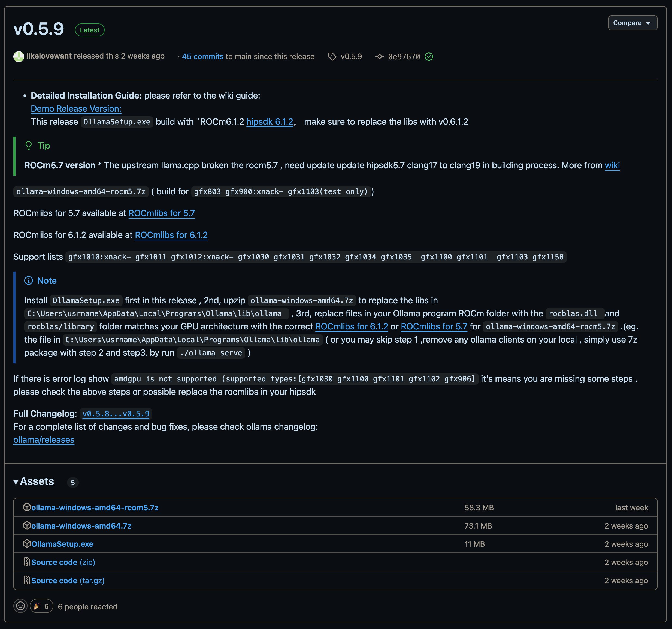The width and height of the screenshot is (672, 629).
Task: Open the Demo Release Version link
Action: point(76,109)
